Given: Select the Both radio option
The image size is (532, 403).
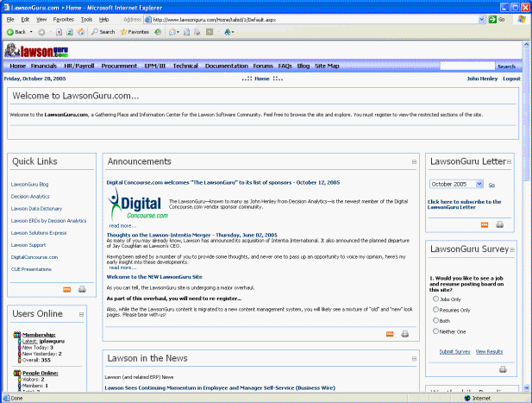Looking at the screenshot, I should [x=435, y=320].
